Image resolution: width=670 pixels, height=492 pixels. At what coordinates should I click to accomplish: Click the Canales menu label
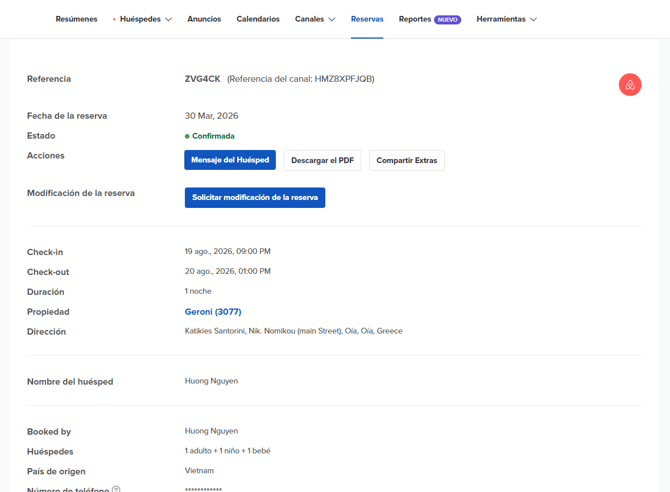[309, 19]
